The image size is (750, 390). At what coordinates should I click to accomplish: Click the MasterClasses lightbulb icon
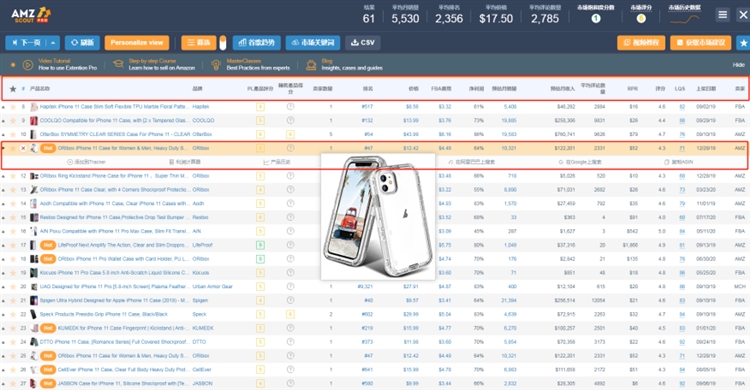[x=216, y=64]
